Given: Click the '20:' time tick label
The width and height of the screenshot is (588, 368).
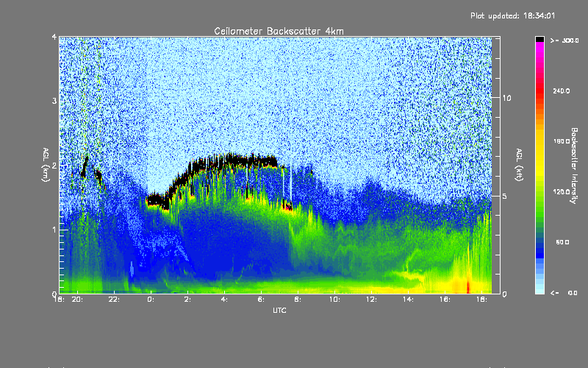Looking at the screenshot, I should click(x=77, y=300).
